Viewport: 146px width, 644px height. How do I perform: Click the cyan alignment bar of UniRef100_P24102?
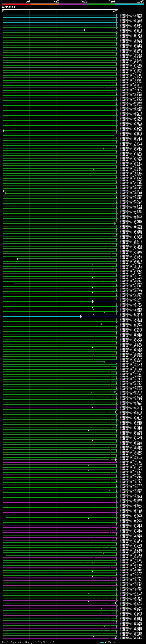[x=60, y=15]
